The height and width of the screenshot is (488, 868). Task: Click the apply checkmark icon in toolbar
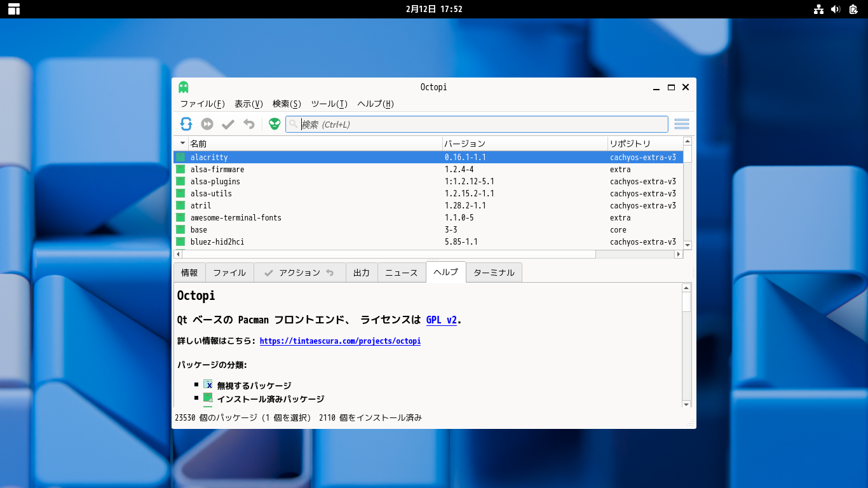(x=228, y=124)
